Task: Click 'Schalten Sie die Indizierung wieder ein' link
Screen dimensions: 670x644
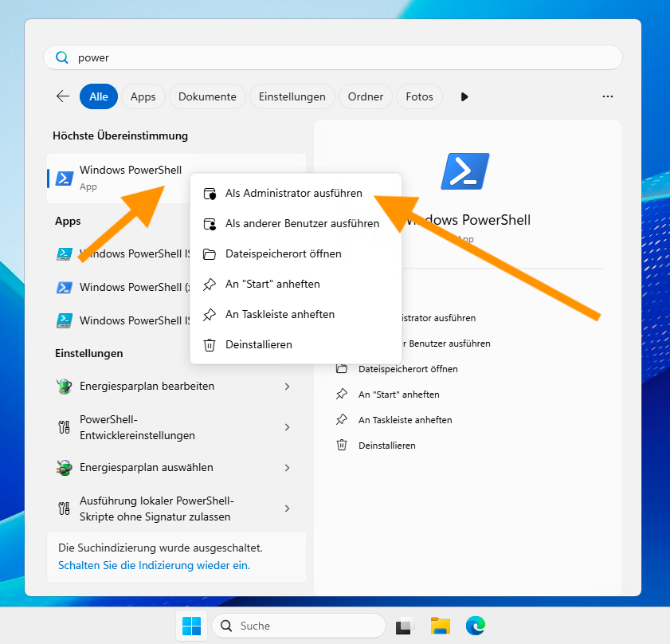Action: click(x=154, y=565)
